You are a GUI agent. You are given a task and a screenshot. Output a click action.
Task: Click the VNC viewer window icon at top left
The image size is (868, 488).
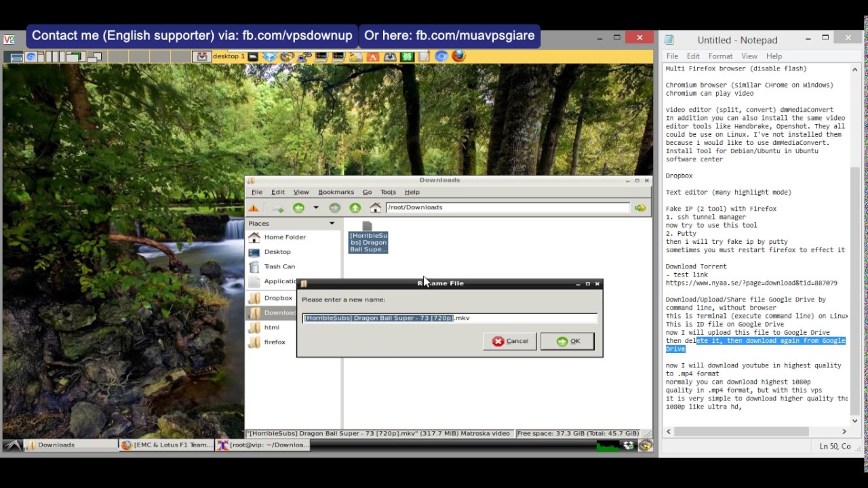9,39
